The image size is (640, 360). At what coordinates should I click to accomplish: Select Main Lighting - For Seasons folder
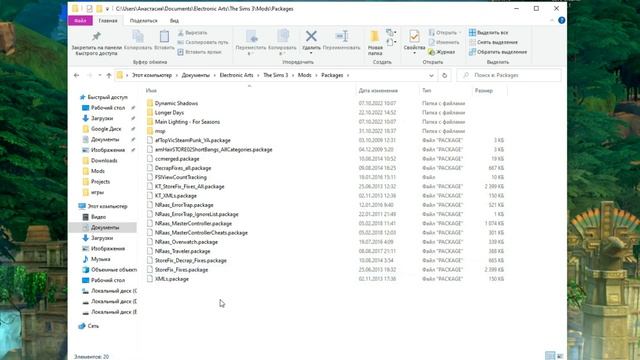[187, 122]
